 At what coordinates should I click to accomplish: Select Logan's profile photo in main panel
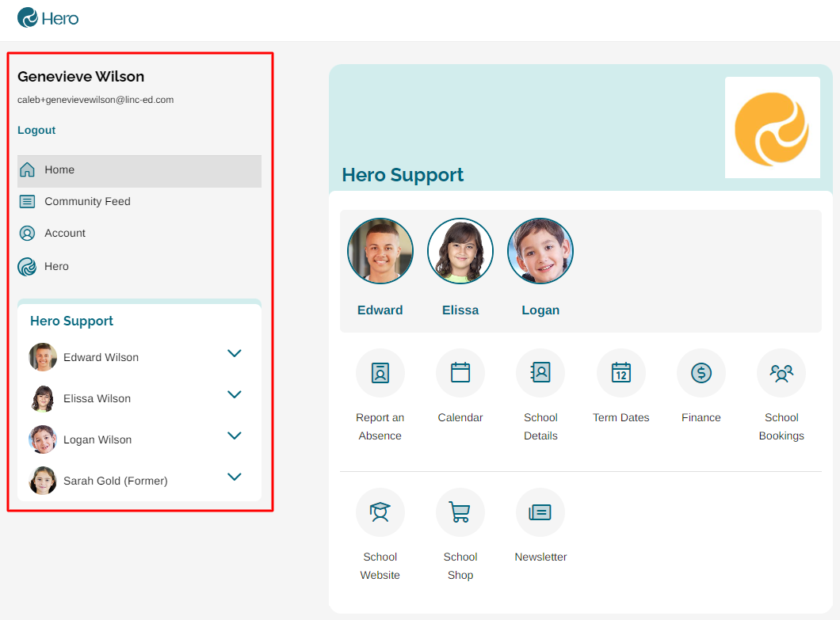540,251
